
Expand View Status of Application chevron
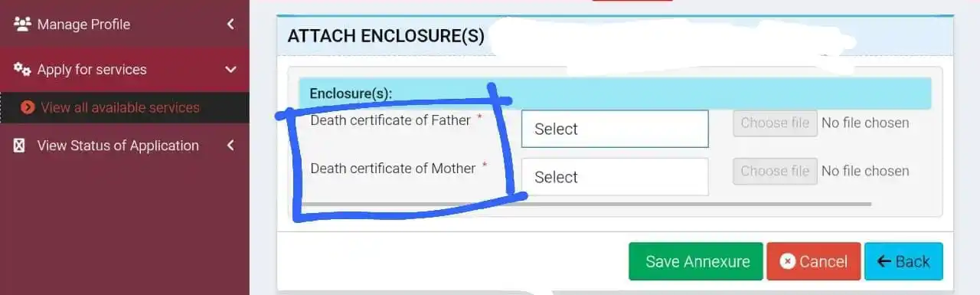(x=230, y=146)
